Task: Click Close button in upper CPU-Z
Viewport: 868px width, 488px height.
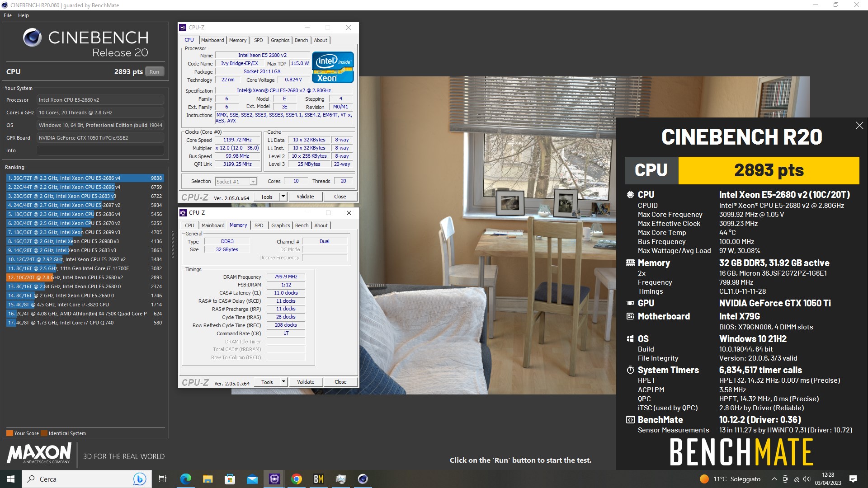Action: (340, 197)
